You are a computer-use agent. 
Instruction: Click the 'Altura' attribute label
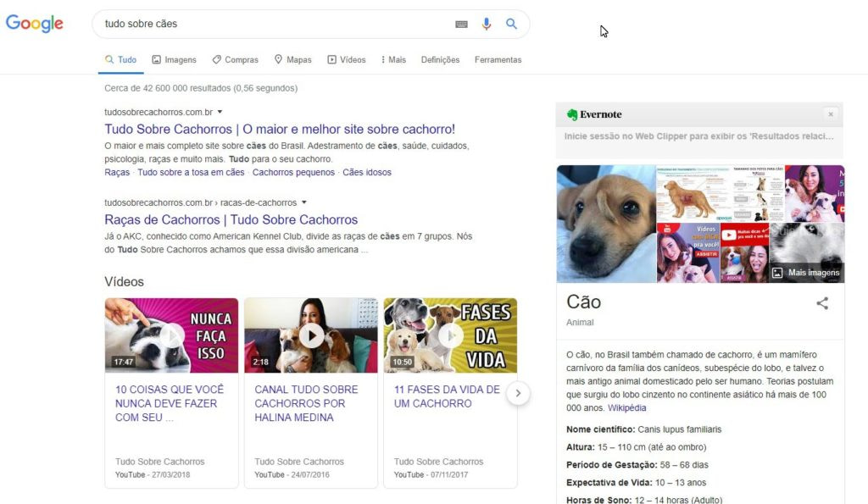pos(580,447)
